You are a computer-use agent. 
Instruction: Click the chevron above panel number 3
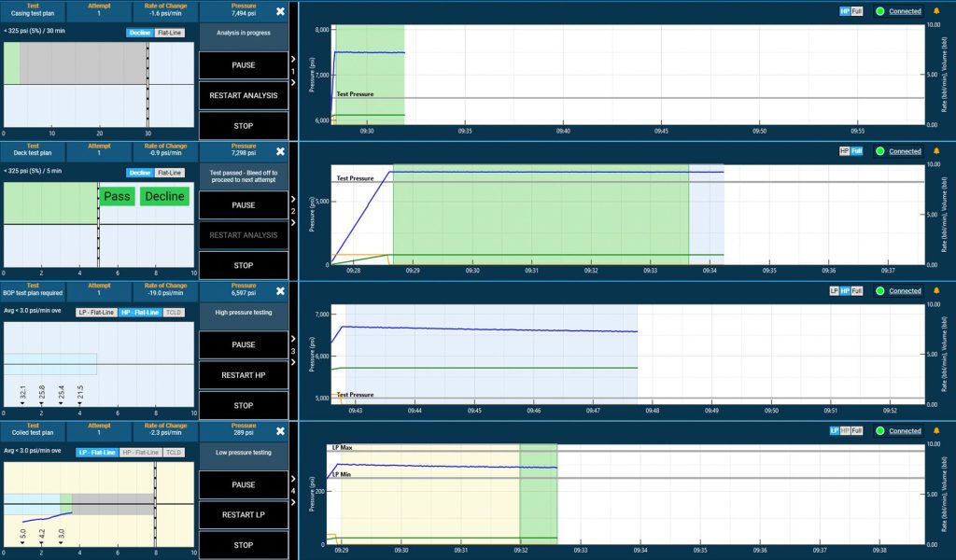[x=293, y=339]
